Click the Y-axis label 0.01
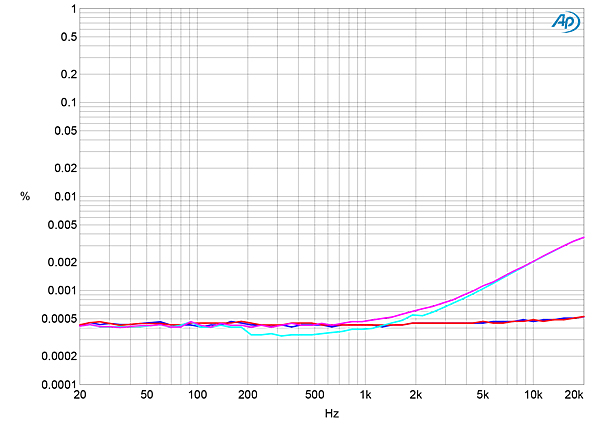This screenshot has width=600, height=429. point(66,197)
